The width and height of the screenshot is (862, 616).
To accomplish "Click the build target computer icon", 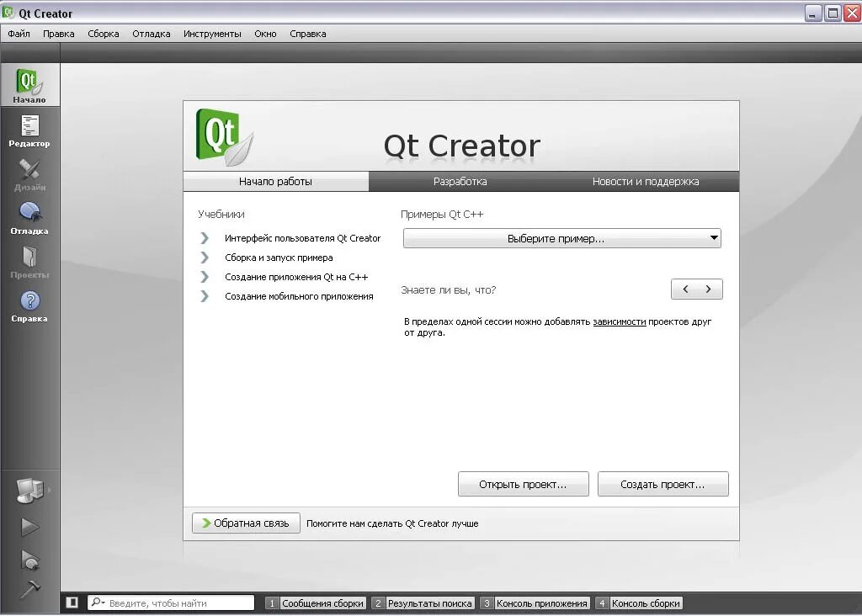I will 29,490.
